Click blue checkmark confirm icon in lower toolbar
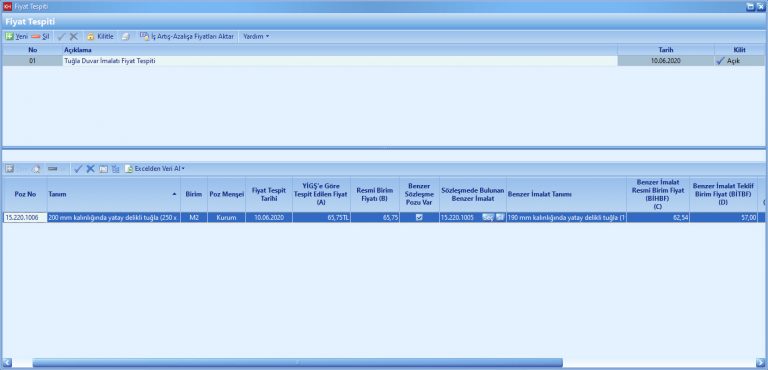This screenshot has width=768, height=370. pyautogui.click(x=78, y=169)
